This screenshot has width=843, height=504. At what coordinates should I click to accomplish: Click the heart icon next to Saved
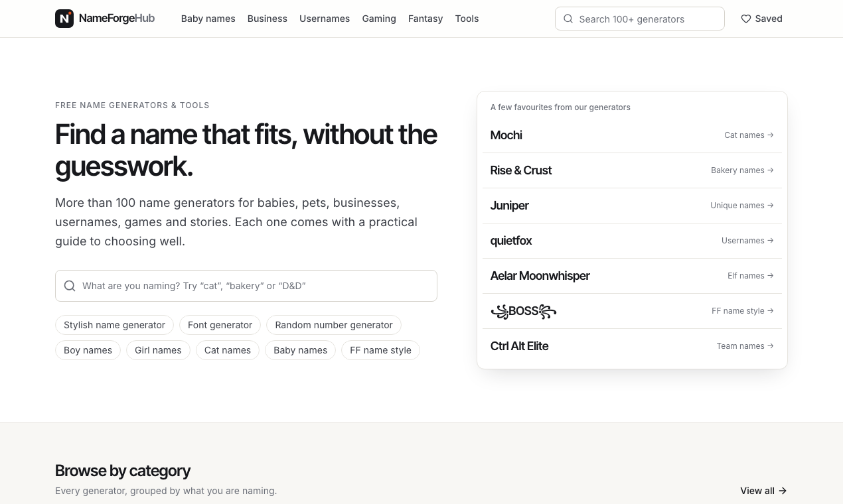point(746,19)
